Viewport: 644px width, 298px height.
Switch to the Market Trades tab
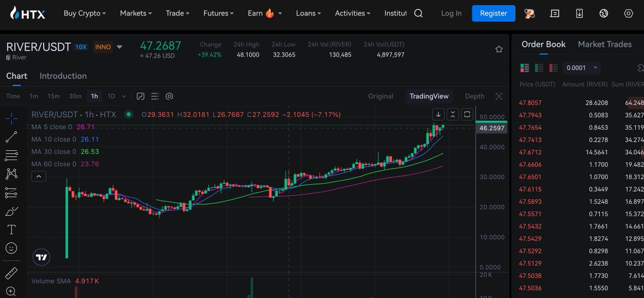click(604, 45)
